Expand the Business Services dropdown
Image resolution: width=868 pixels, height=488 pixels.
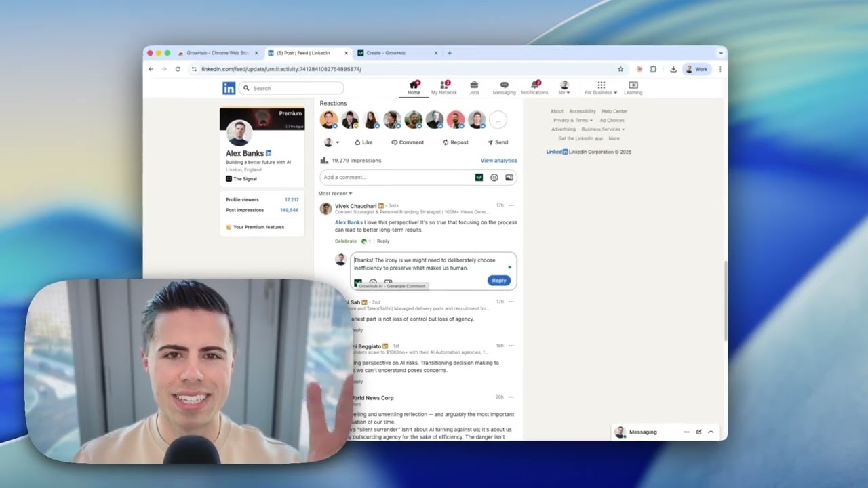(603, 129)
